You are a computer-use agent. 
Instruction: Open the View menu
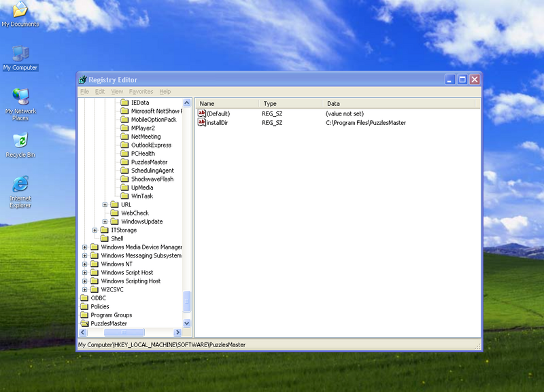(117, 92)
